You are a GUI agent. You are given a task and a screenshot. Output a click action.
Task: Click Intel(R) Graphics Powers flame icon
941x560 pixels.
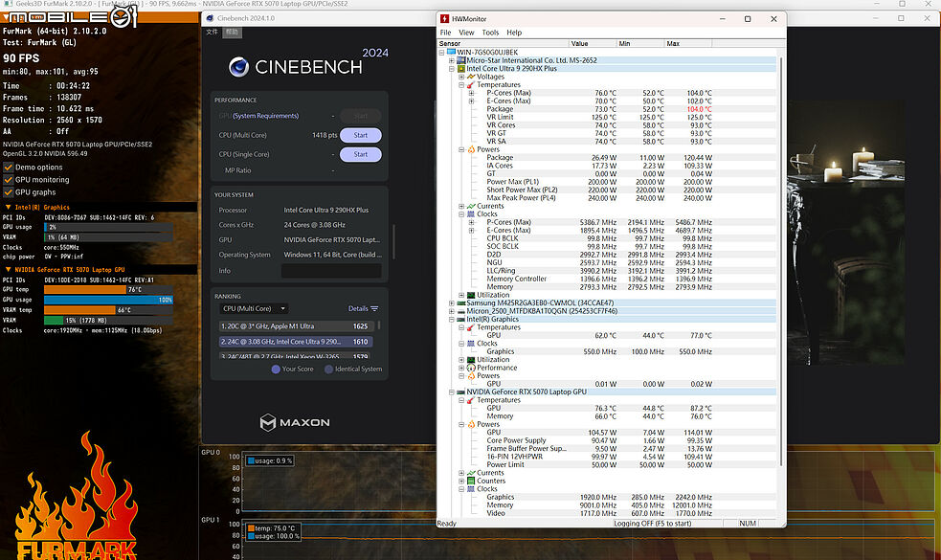tap(471, 376)
